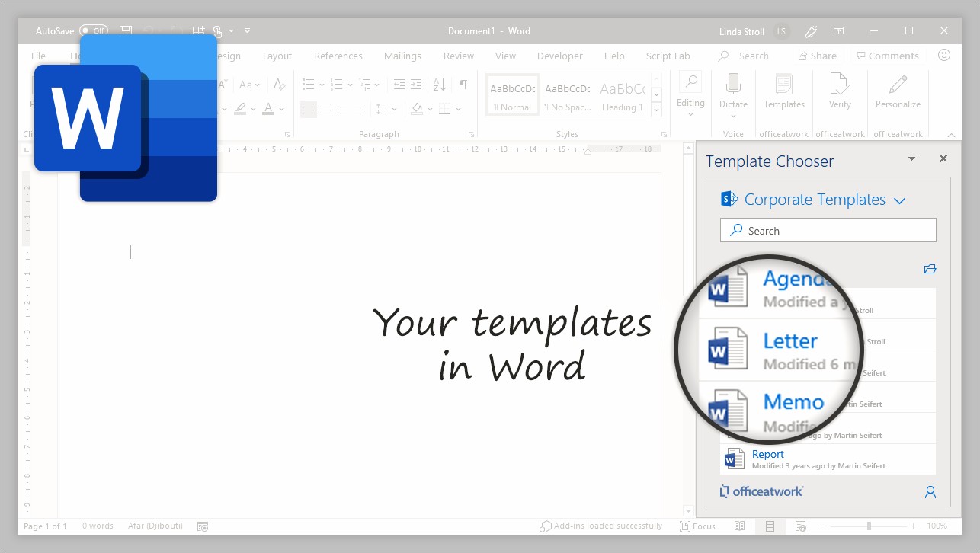The image size is (980, 553).
Task: Click the macro recording status icon
Action: point(203,526)
